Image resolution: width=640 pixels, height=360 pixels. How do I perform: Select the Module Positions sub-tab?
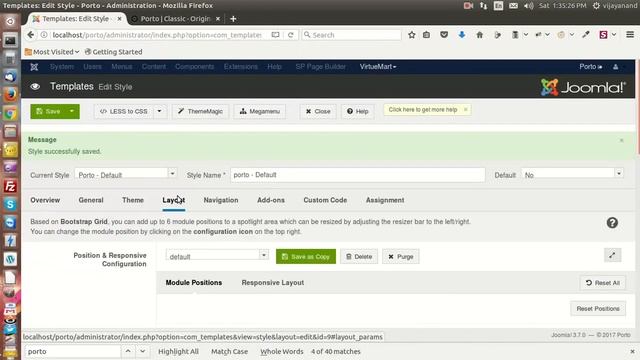point(194,282)
